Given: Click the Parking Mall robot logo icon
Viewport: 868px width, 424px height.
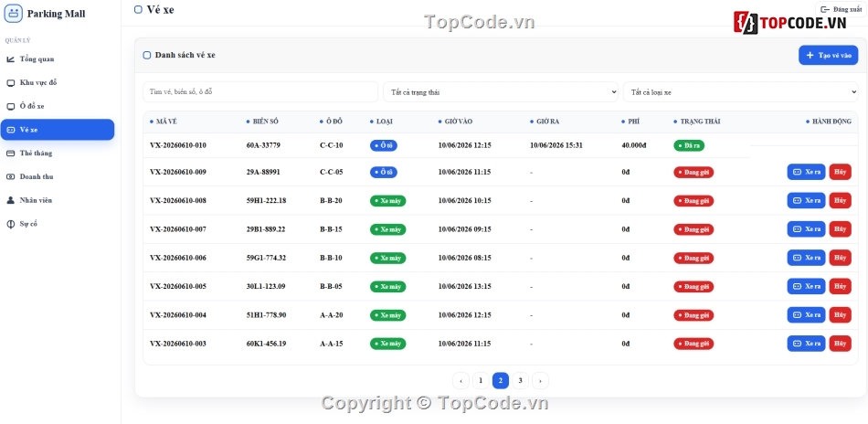Looking at the screenshot, I should pyautogui.click(x=14, y=14).
